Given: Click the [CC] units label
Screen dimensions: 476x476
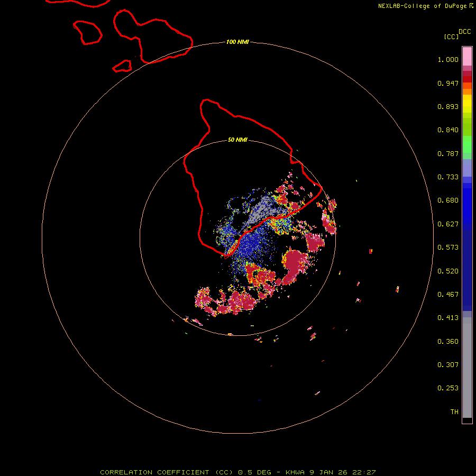Looking at the screenshot, I should click(451, 36).
